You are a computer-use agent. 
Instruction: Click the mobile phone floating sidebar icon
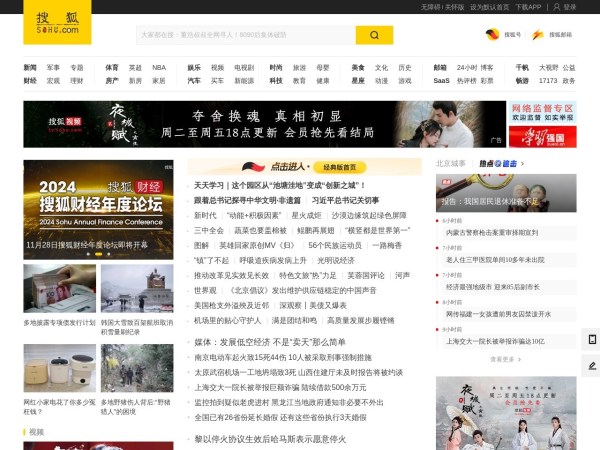coord(592,340)
